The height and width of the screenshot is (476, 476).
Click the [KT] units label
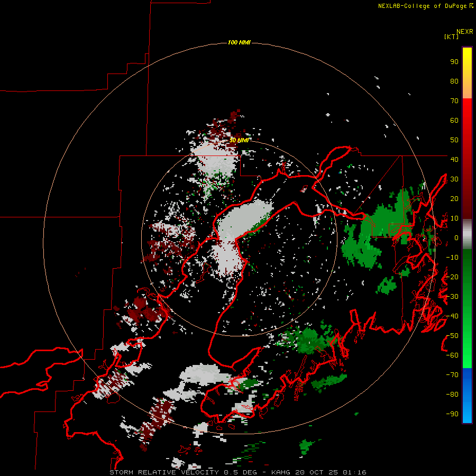[x=452, y=36]
